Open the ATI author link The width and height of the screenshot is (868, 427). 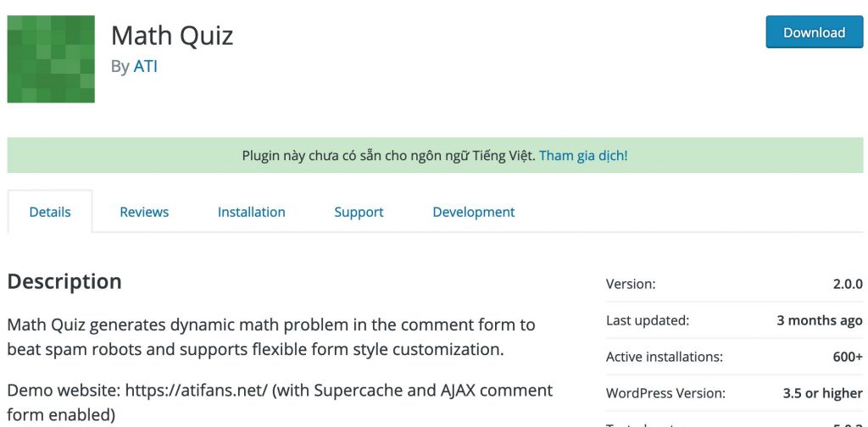click(x=146, y=66)
